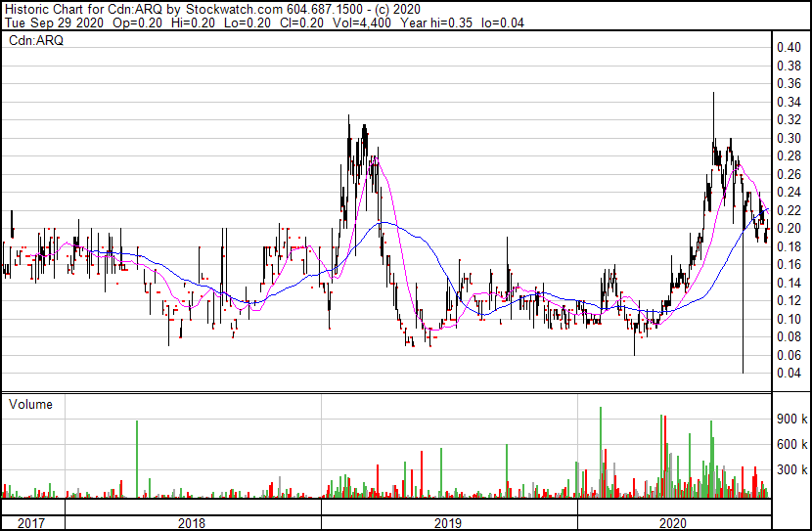The width and height of the screenshot is (812, 531).
Task: Click the Hi=0.20 high price value
Action: click(195, 23)
